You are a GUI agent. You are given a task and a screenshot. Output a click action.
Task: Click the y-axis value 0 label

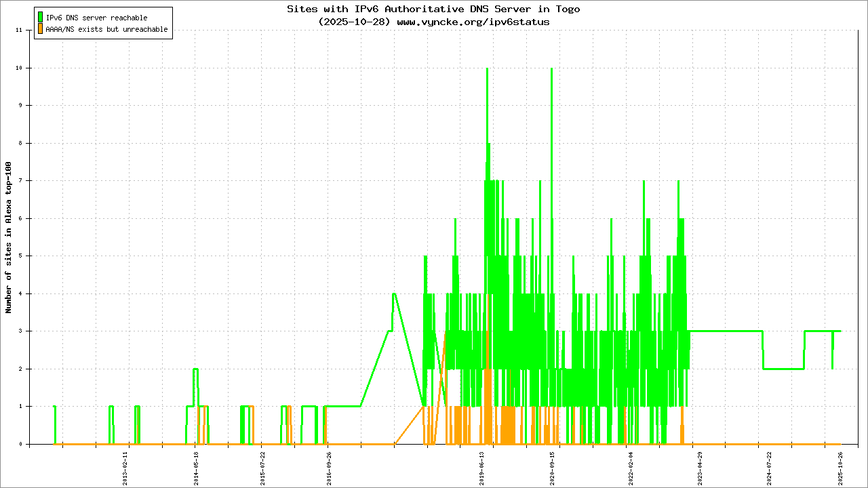coord(20,445)
